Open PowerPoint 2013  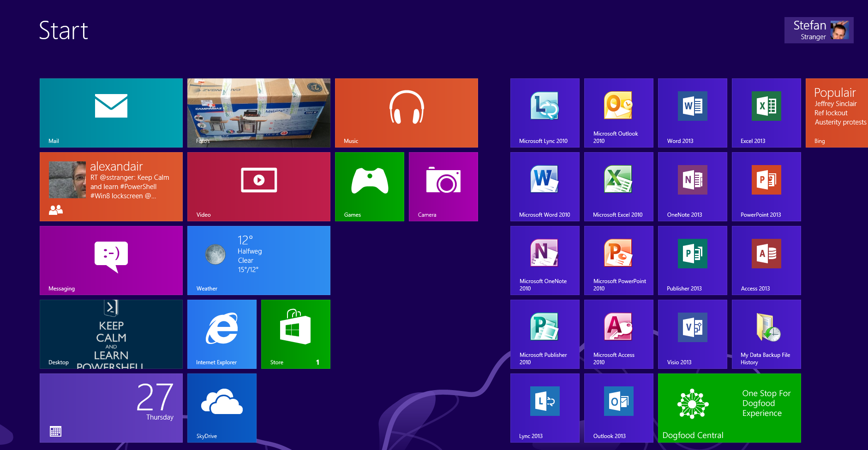[x=766, y=186]
